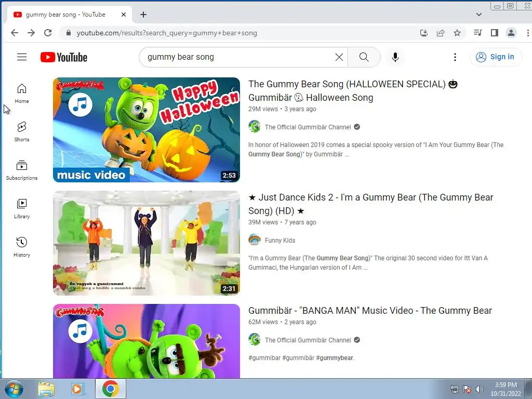Go to Home in the sidebar

coord(22,94)
